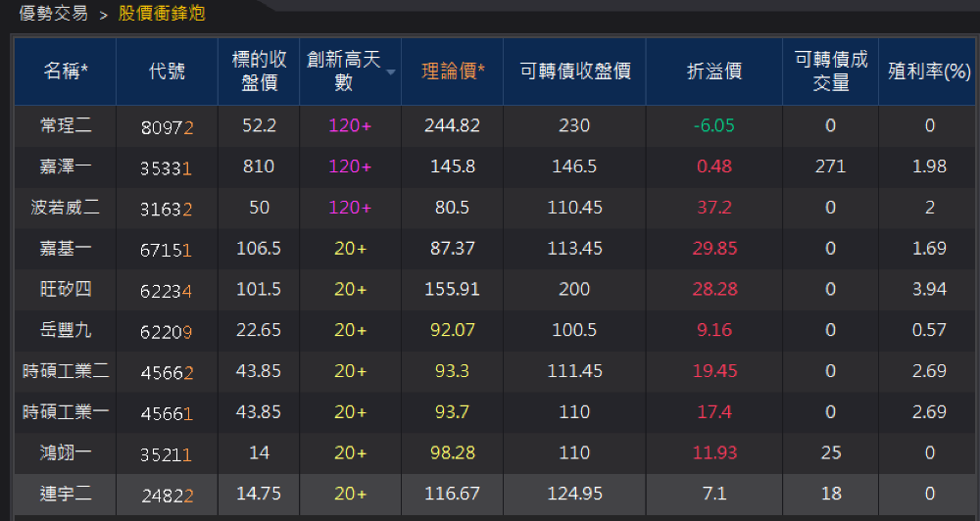Select 常珵二 in name column

(66, 125)
